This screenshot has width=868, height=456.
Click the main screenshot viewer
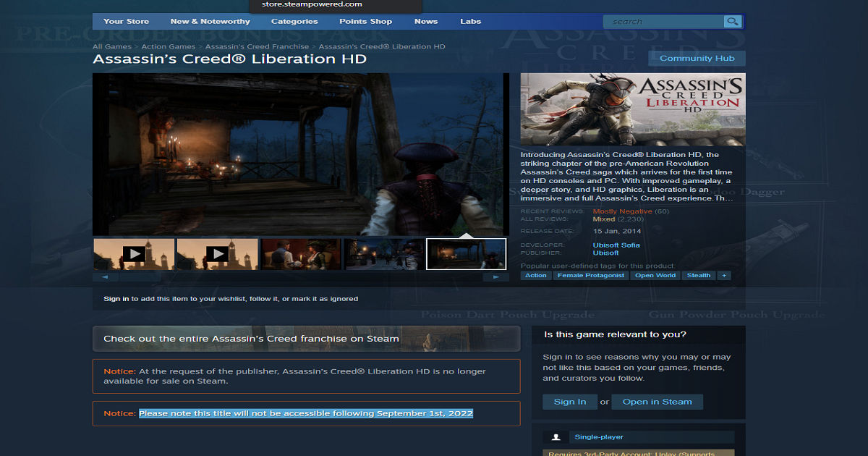coord(301,154)
